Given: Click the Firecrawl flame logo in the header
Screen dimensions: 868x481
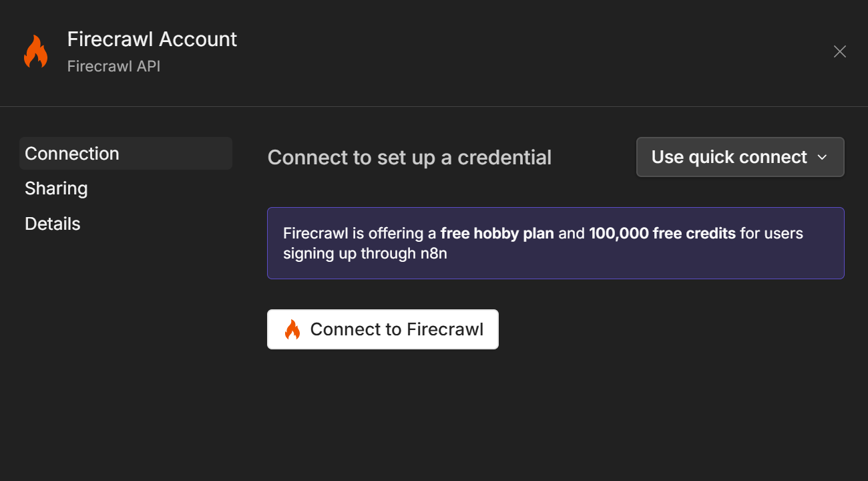Looking at the screenshot, I should pos(36,51).
